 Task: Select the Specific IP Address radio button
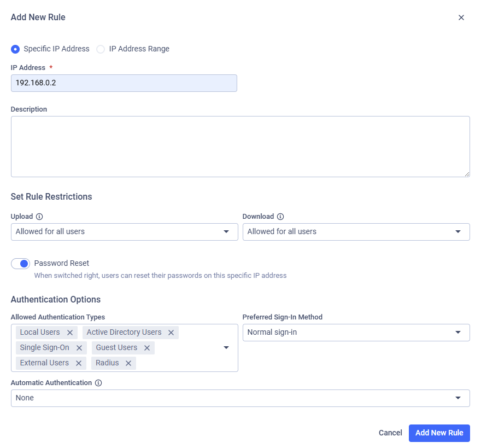[15, 49]
